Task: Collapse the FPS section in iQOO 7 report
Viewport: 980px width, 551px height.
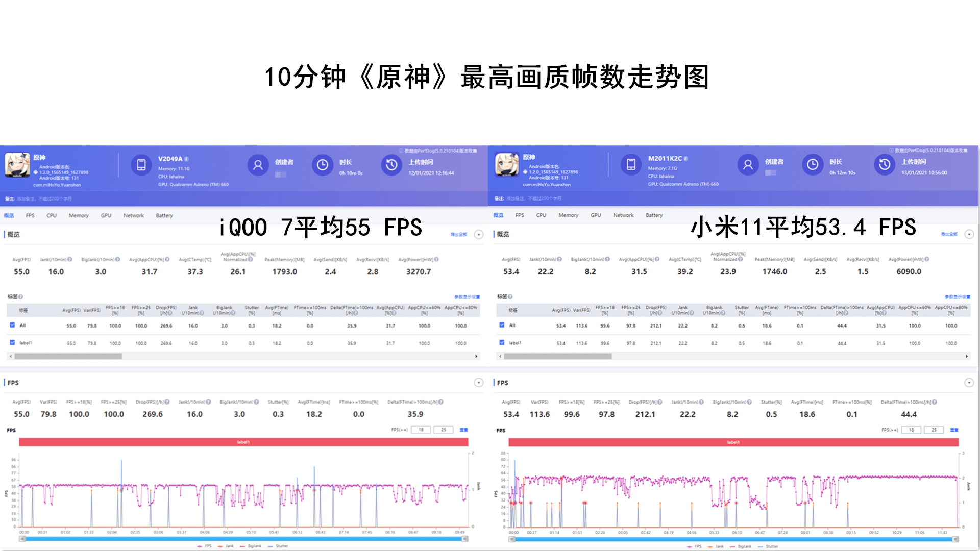Action: [479, 383]
